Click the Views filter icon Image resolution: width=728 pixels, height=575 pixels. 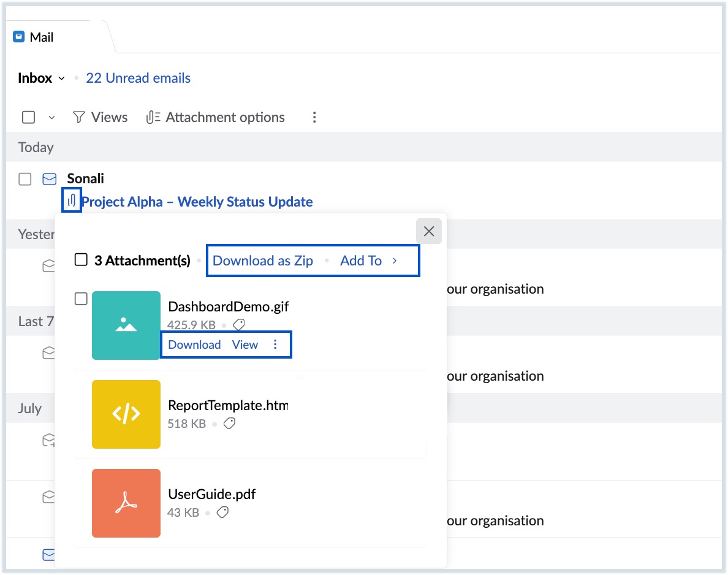pyautogui.click(x=79, y=117)
